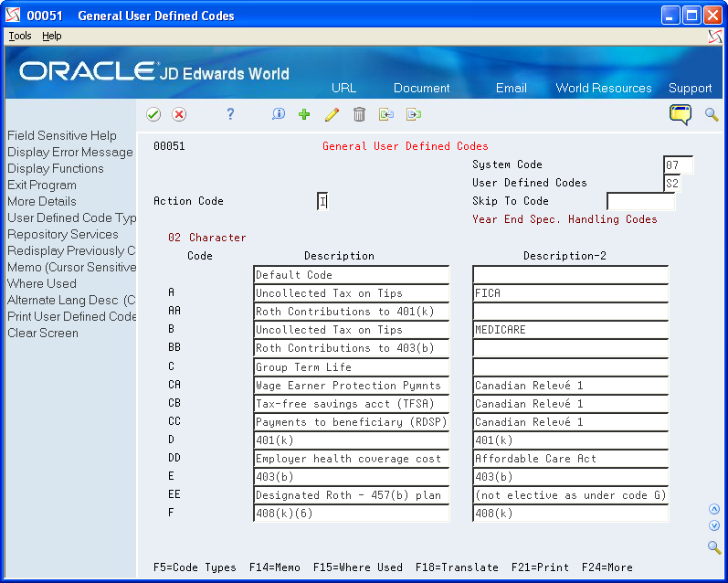Open help with the question mark icon
The height and width of the screenshot is (583, 728).
coord(230,114)
